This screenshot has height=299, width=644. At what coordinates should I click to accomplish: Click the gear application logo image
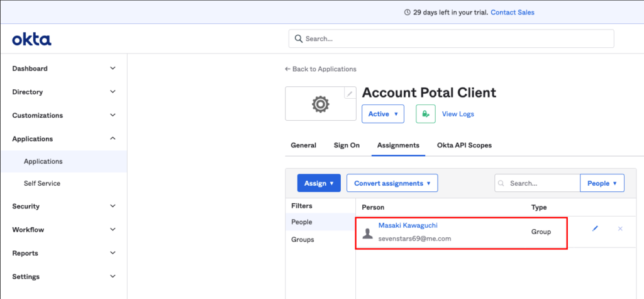(321, 104)
